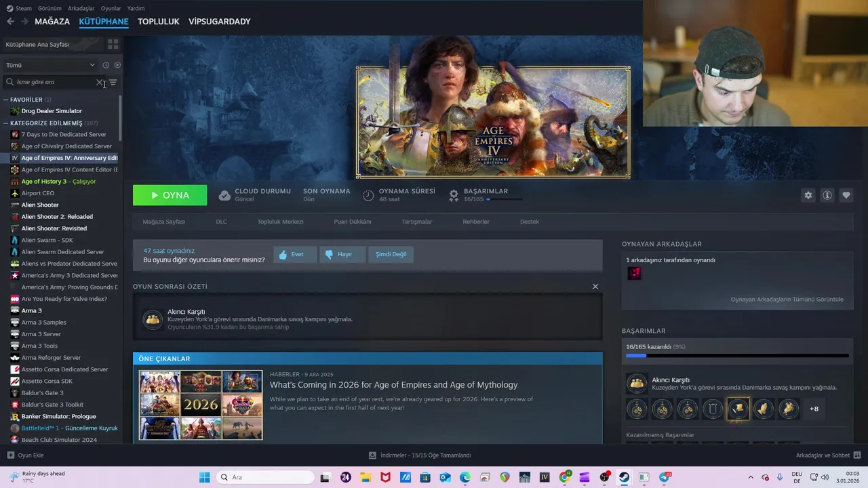Open Rehberler tab
868x488 pixels.
[x=476, y=222]
